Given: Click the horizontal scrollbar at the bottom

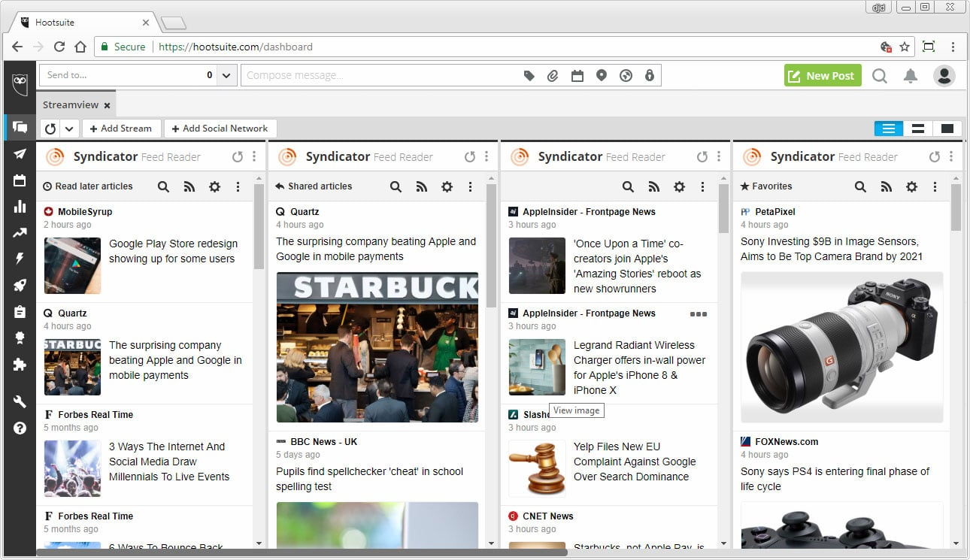Looking at the screenshot, I should click(302, 552).
